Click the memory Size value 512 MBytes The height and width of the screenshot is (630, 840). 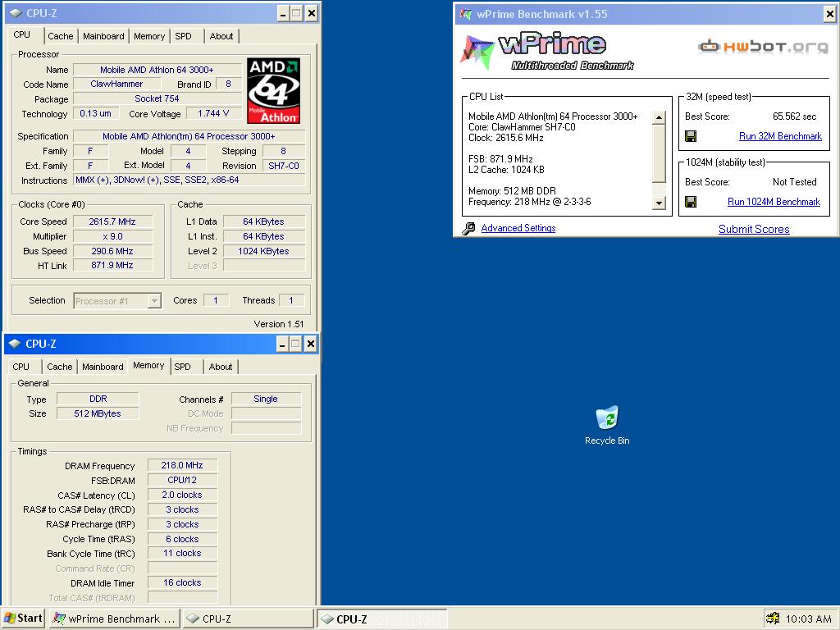(98, 413)
